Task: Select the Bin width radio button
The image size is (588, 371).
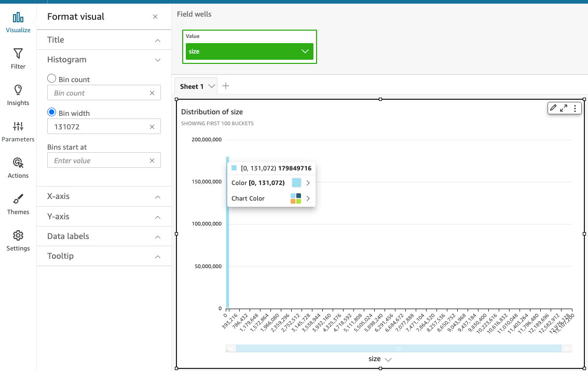Action: click(x=52, y=112)
